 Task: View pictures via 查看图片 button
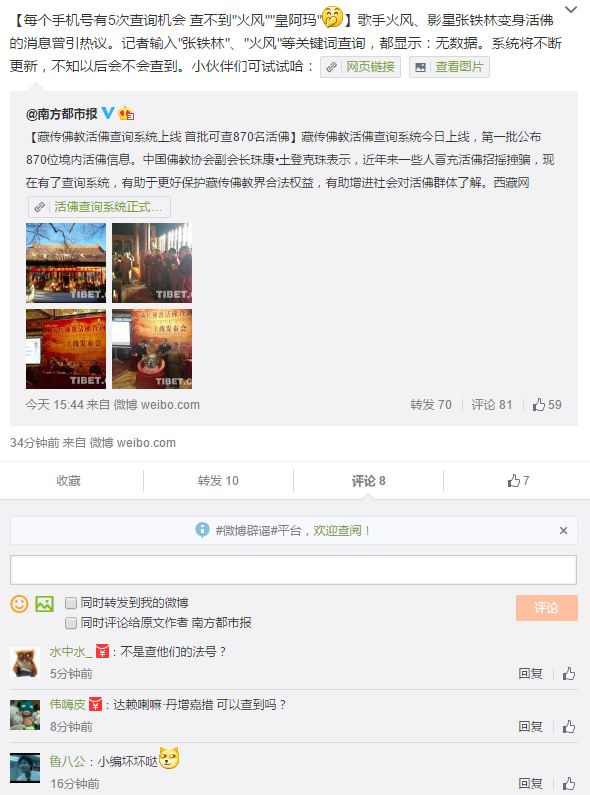449,67
